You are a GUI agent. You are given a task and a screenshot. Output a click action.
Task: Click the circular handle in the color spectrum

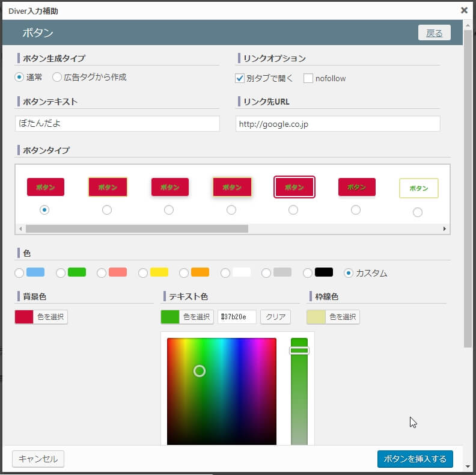[x=200, y=371]
